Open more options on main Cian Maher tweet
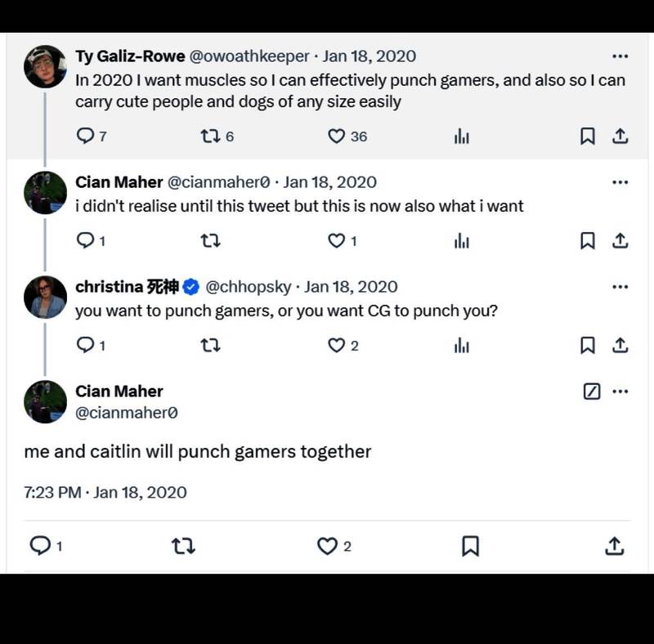 (620, 391)
